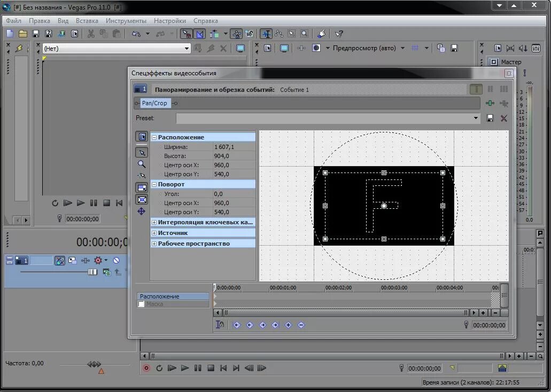
Task: Delete preset with the red X icon
Action: coord(503,118)
